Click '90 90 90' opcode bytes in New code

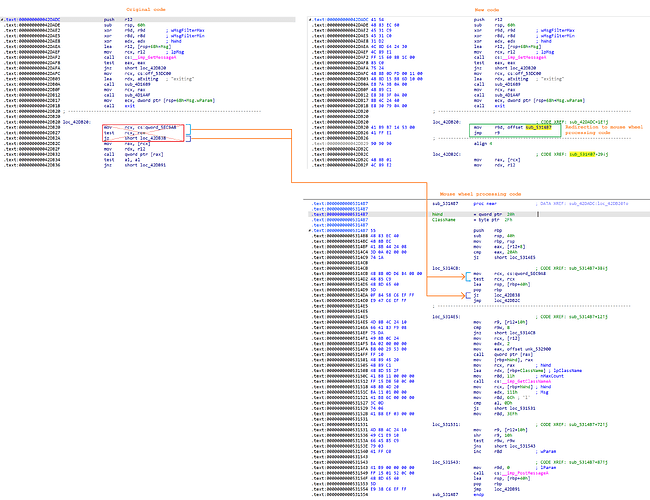click(x=380, y=143)
